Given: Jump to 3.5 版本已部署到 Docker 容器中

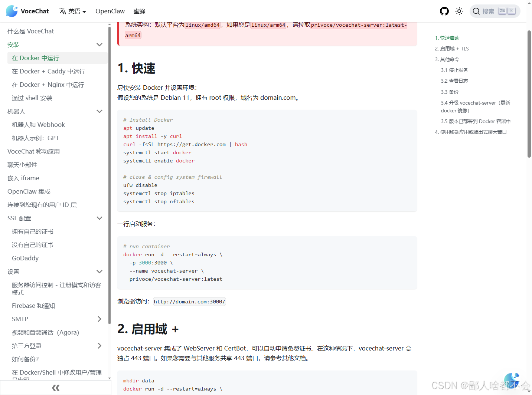Looking at the screenshot, I should click(x=476, y=121).
